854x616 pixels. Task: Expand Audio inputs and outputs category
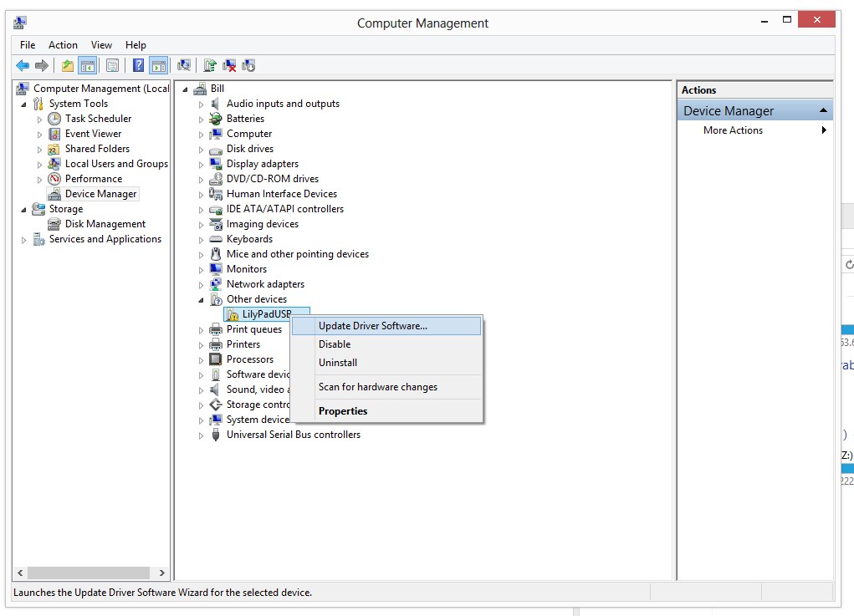pyautogui.click(x=201, y=104)
